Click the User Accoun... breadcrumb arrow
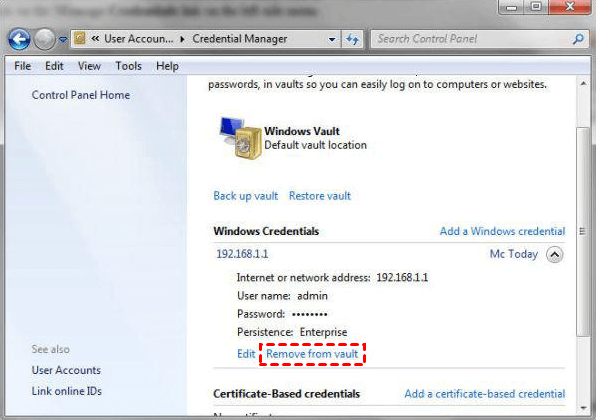 (x=182, y=39)
